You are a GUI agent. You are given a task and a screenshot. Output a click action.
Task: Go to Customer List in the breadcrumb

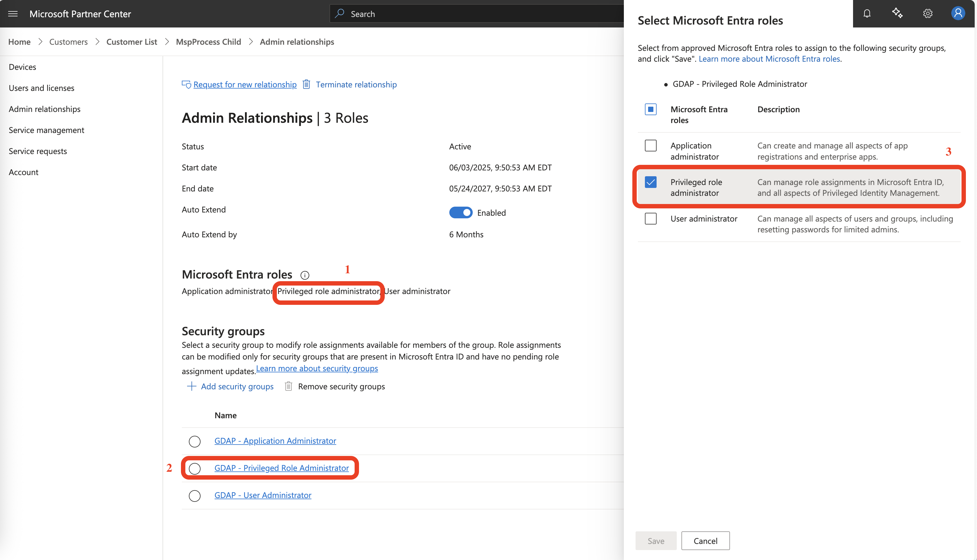pos(132,42)
